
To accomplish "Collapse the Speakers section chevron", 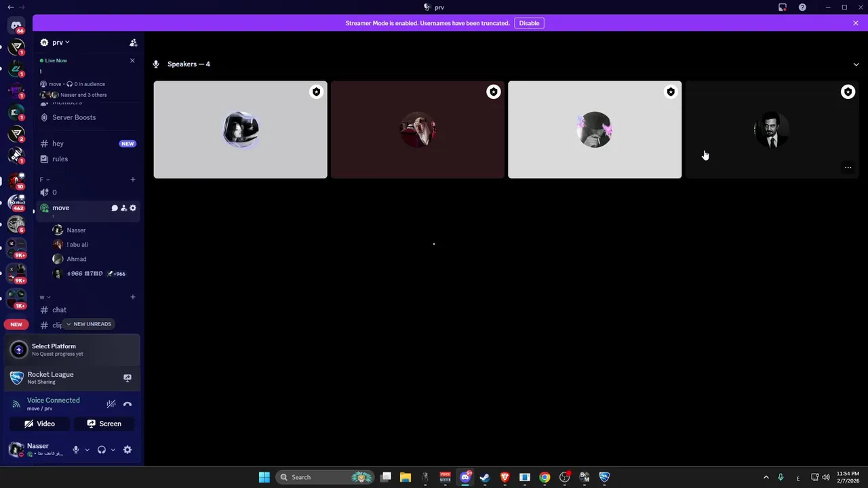I will pyautogui.click(x=856, y=64).
